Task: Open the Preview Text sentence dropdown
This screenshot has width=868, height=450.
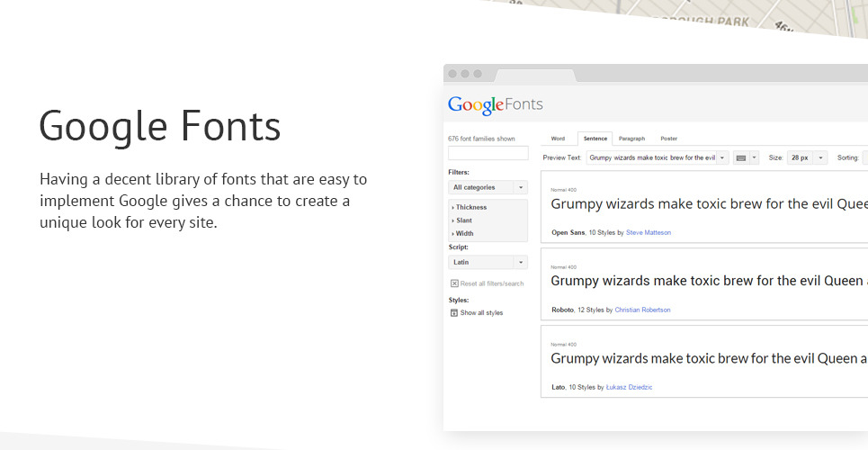Action: (x=658, y=157)
